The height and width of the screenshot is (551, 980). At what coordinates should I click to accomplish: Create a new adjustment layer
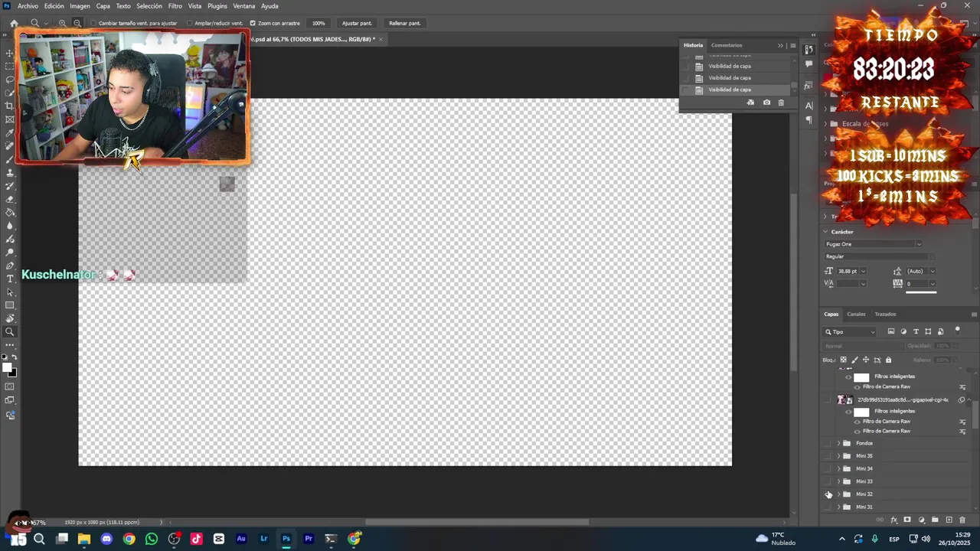point(921,520)
